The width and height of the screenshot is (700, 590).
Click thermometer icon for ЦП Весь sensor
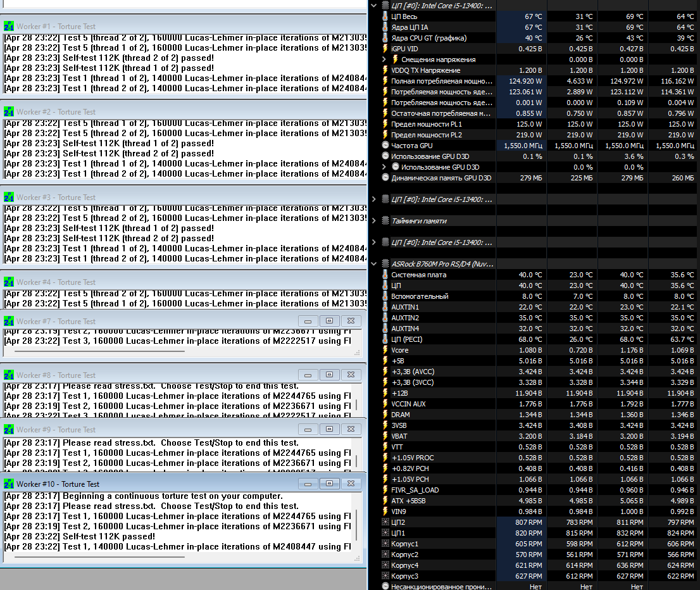[x=385, y=16]
